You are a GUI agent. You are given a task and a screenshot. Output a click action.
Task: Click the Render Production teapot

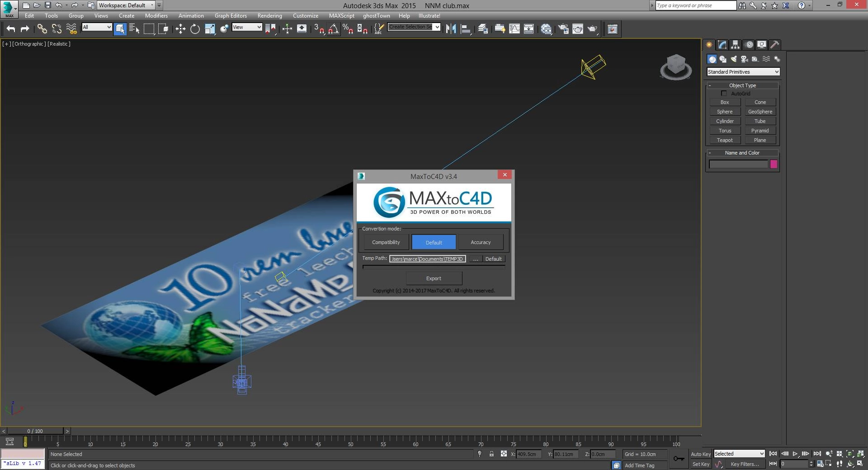click(x=592, y=29)
